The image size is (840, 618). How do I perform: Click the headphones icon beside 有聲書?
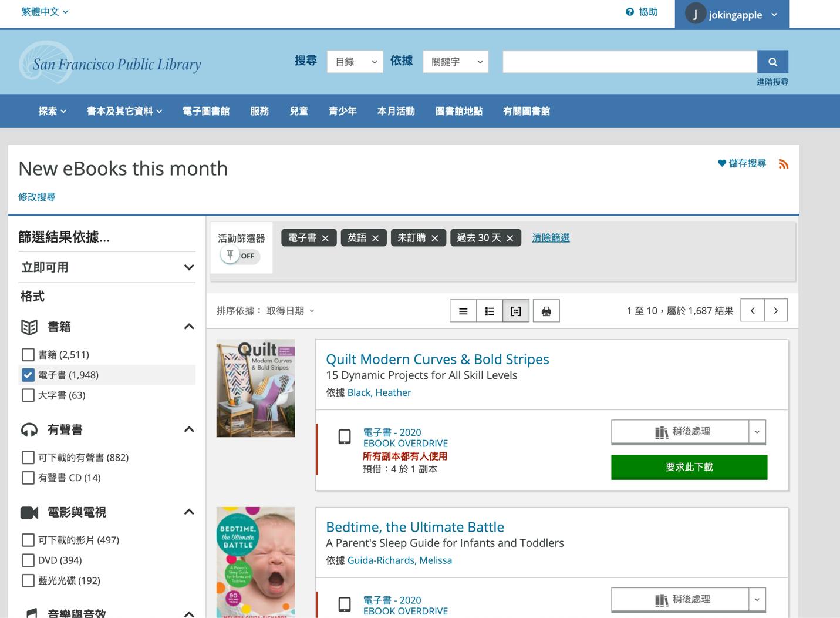tap(29, 430)
